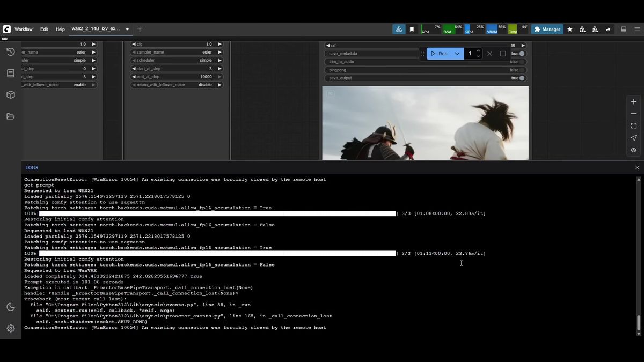Open a new workflow tab with plus
Screen dimensions: 644x362
point(140,29)
